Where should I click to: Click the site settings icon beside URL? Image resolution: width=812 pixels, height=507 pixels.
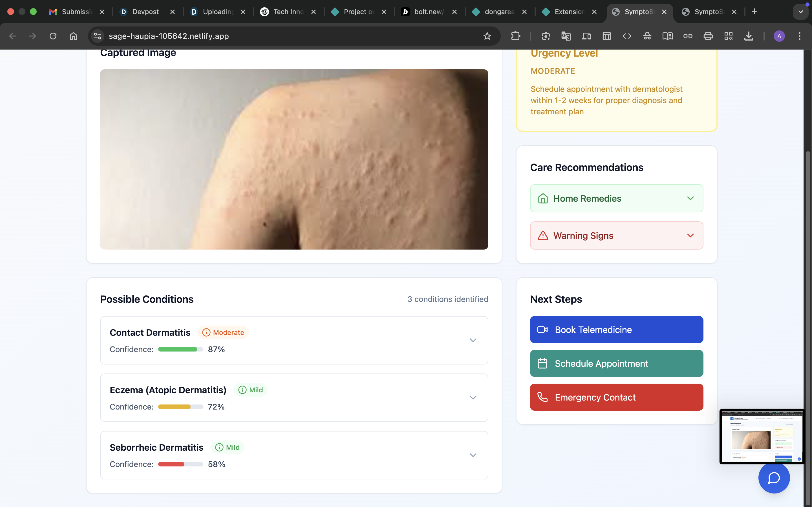97,36
